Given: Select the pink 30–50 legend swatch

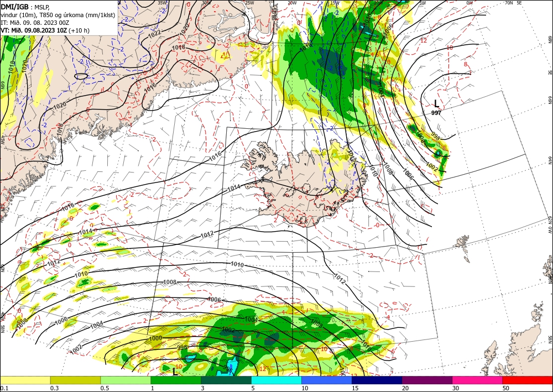Looking at the screenshot, I should [x=478, y=380].
